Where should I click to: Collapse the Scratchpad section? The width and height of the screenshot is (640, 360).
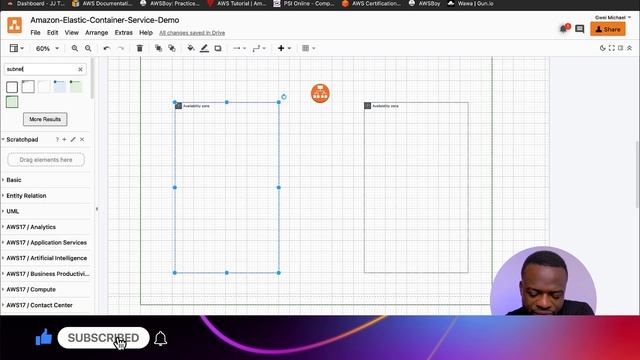tap(22, 140)
